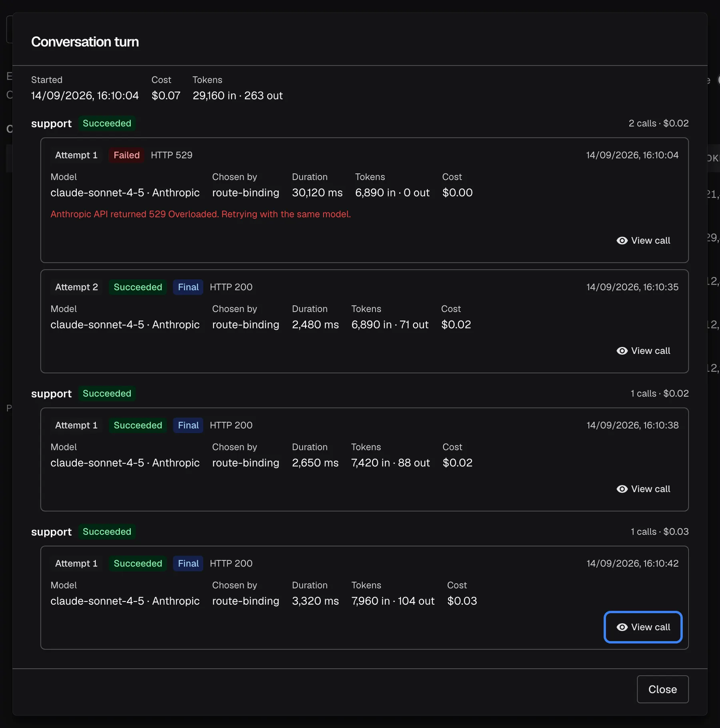Open View call for the 16:10:42 attempt
This screenshot has height=728, width=720.
click(643, 627)
